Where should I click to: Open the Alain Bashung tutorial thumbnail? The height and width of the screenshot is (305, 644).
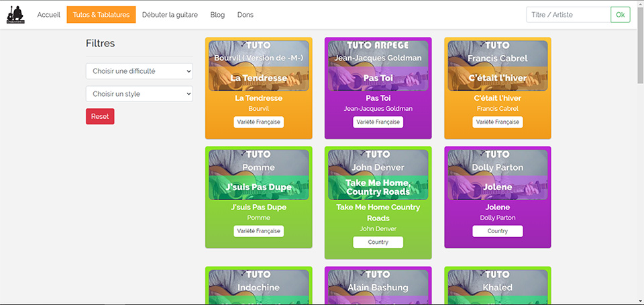point(378,286)
